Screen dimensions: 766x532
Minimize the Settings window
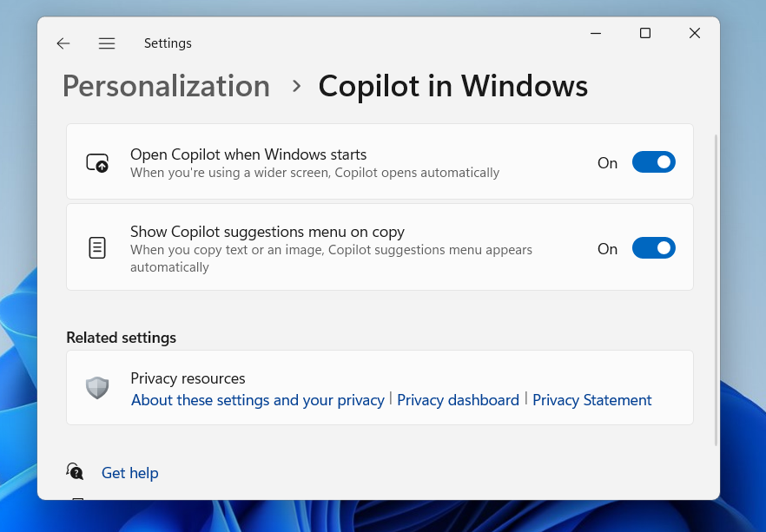point(596,33)
